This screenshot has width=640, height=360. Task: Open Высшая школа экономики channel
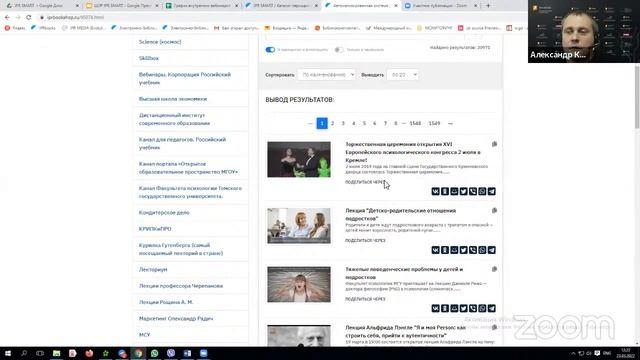(173, 99)
